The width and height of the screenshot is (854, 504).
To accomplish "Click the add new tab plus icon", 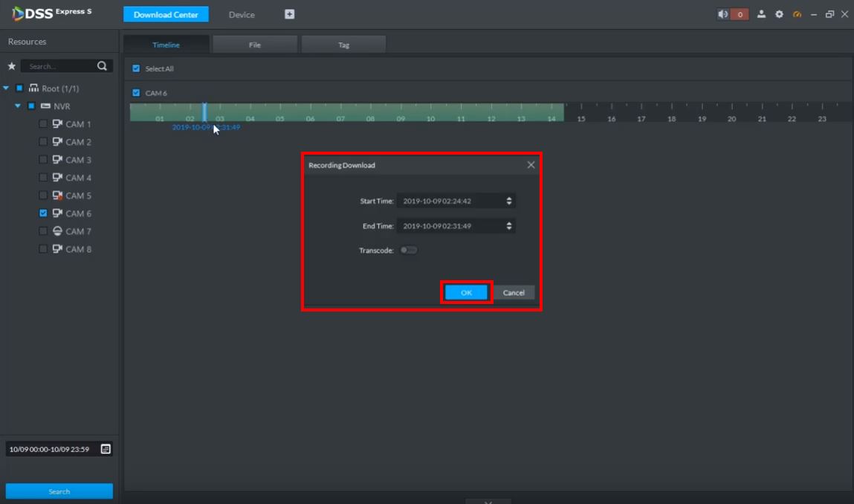I will pyautogui.click(x=290, y=14).
